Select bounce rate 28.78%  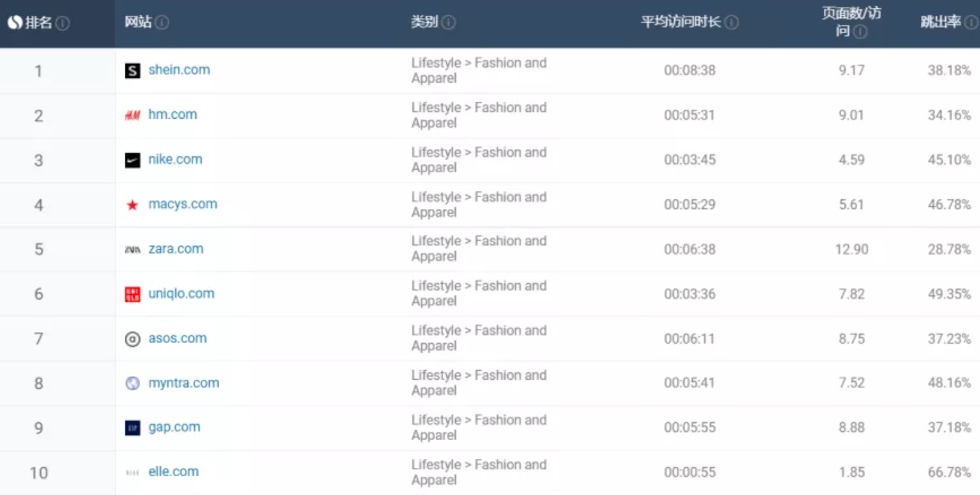(x=949, y=249)
